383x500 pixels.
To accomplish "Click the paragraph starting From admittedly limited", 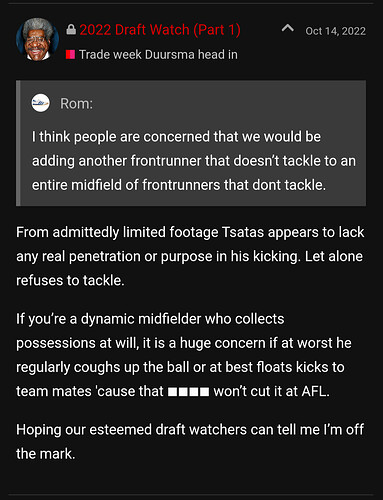I will pyautogui.click(x=190, y=256).
